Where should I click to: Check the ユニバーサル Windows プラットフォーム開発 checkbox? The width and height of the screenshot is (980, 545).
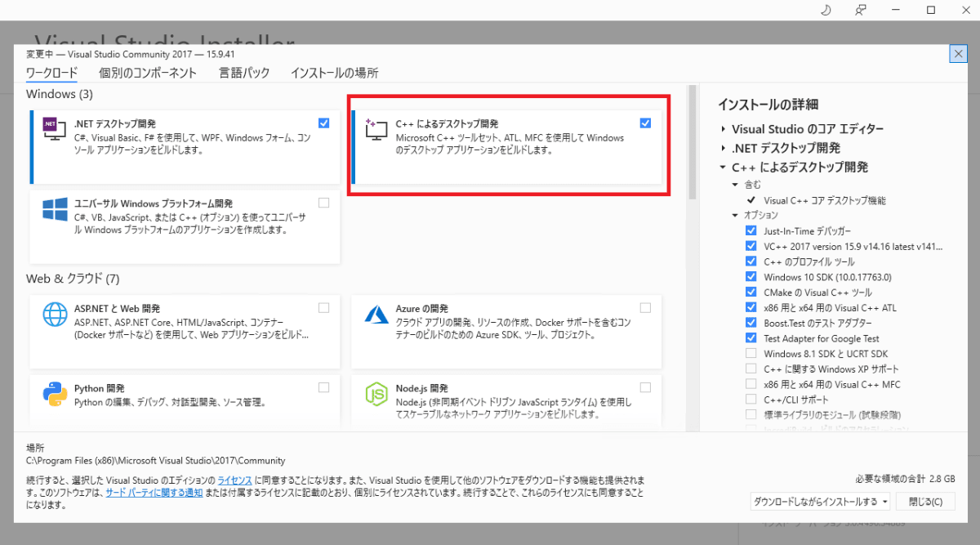[x=324, y=203]
